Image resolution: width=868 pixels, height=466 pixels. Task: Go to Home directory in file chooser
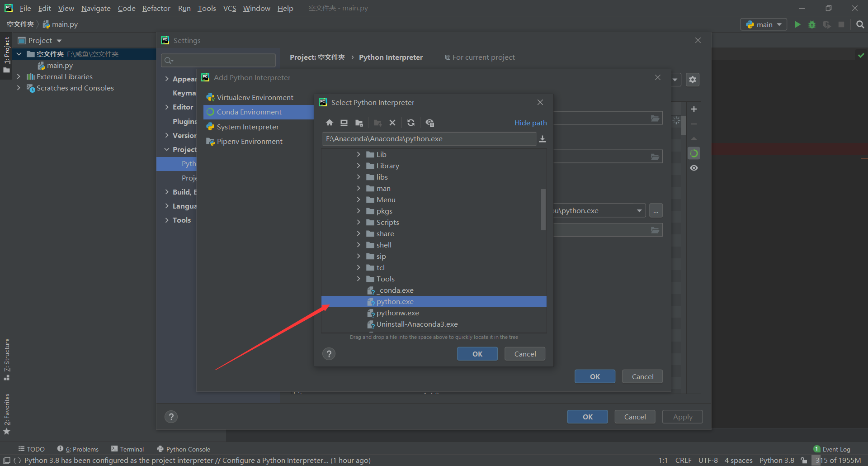click(x=330, y=123)
